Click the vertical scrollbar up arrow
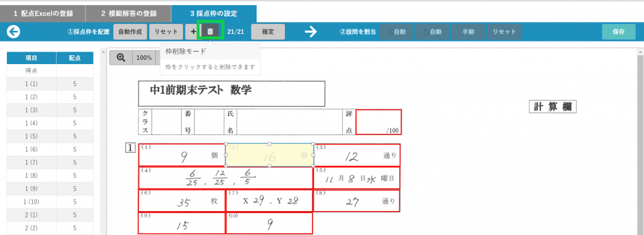Screen dimensions: 644x235 640,52
